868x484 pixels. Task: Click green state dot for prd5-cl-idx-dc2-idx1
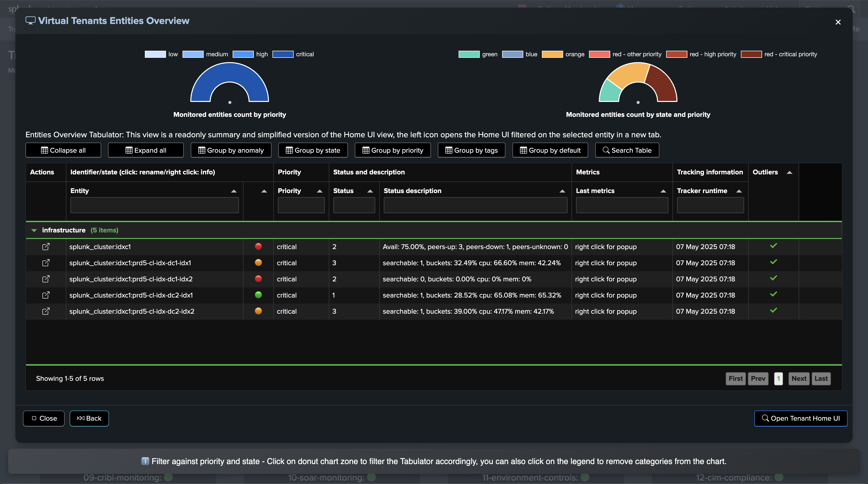[258, 295]
